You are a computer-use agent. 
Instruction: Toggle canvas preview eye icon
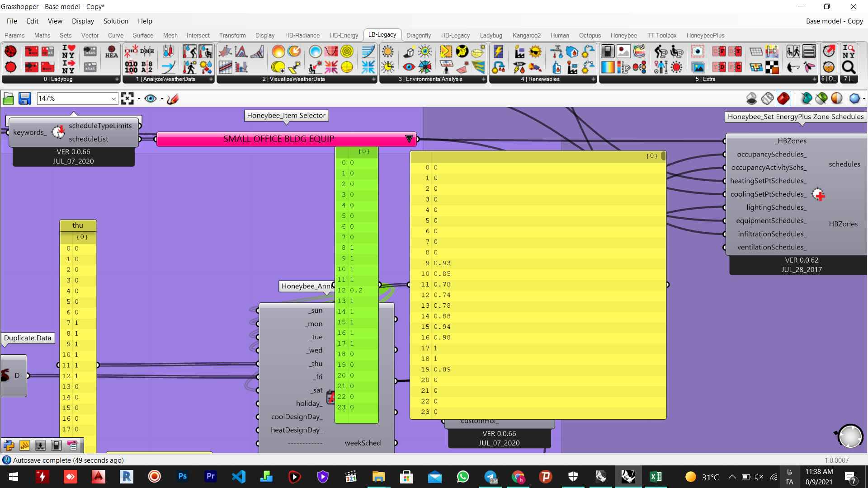[151, 99]
